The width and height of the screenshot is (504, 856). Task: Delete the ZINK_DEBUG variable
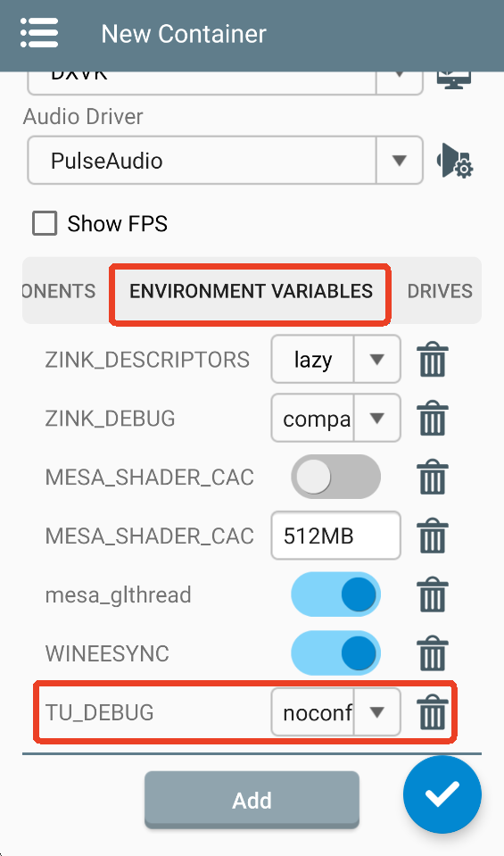tap(433, 418)
